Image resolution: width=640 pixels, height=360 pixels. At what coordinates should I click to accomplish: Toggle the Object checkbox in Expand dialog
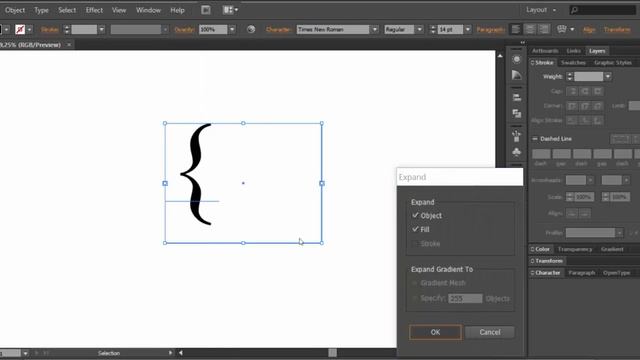pyautogui.click(x=415, y=215)
